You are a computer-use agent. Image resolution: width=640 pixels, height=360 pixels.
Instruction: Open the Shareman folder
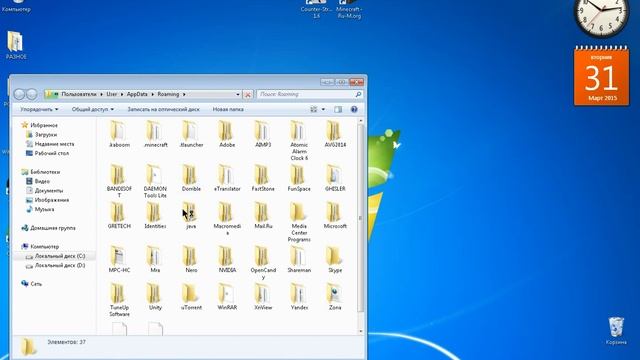[x=299, y=260]
